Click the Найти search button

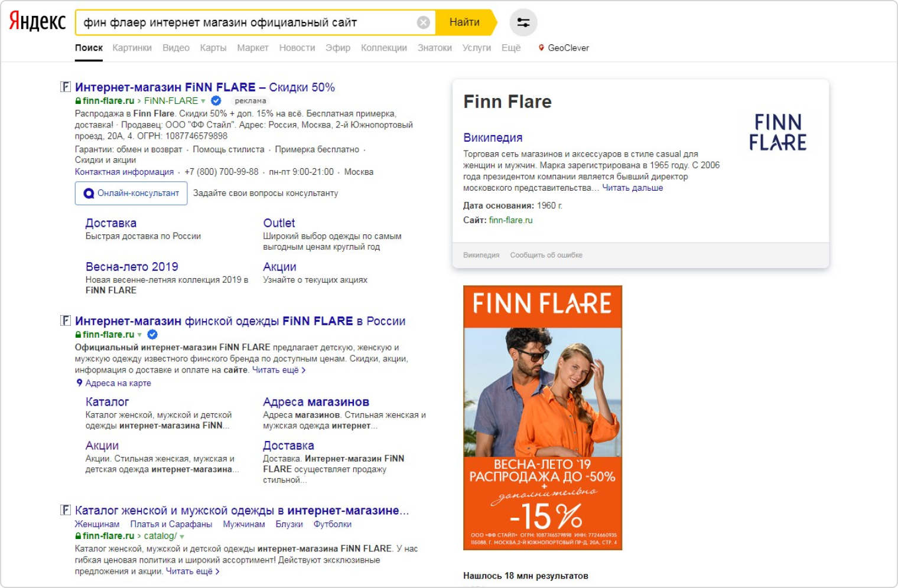point(464,22)
